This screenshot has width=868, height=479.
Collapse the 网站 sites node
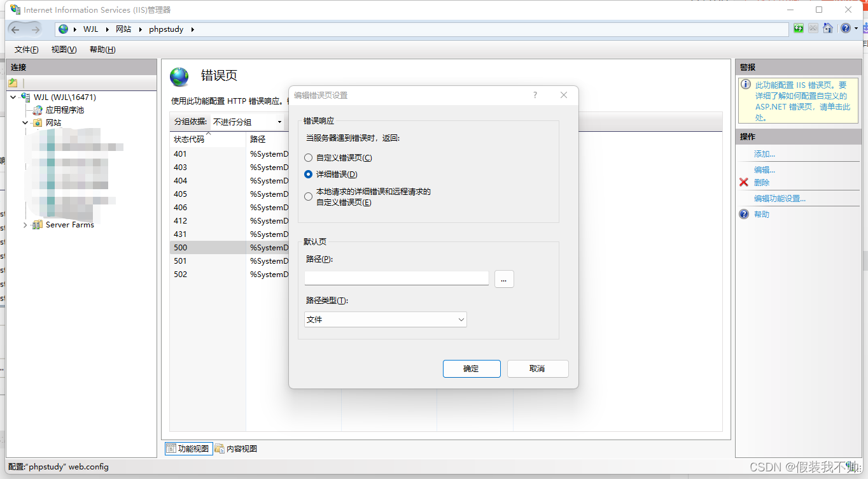point(25,123)
